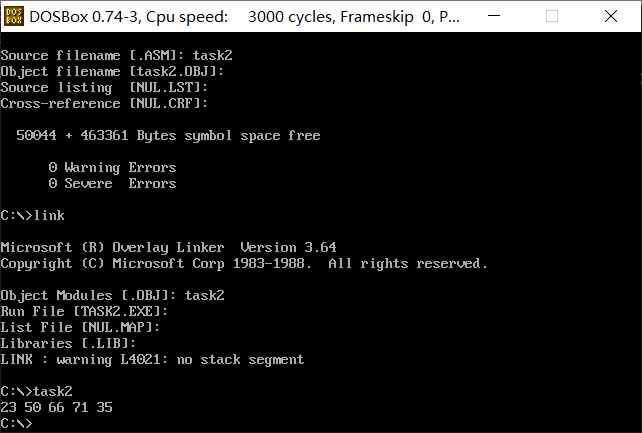This screenshot has height=433, width=642.
Task: Close the DOSBox window
Action: [x=608, y=16]
